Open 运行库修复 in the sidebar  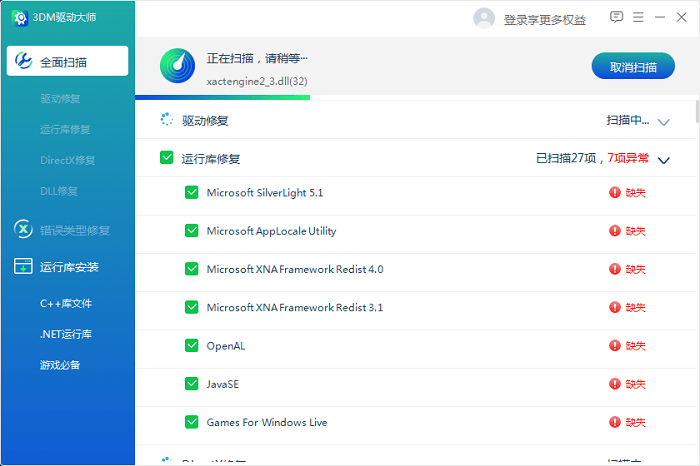coord(65,129)
